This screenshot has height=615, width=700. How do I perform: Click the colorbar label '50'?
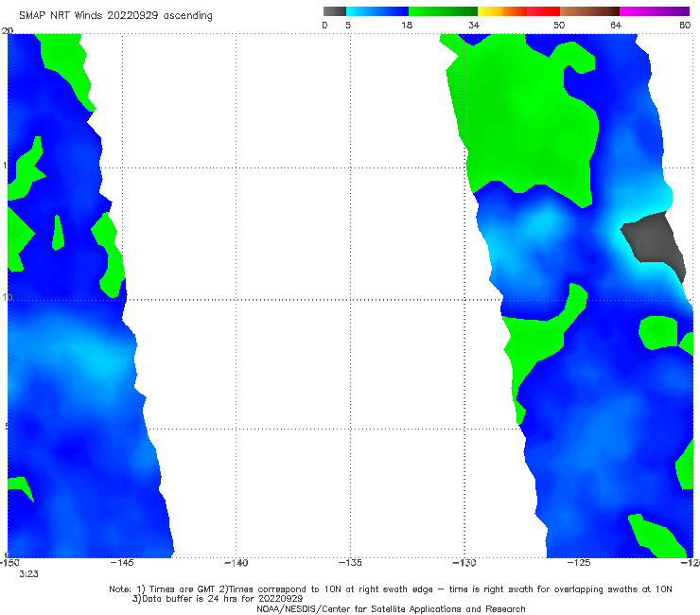(x=559, y=25)
